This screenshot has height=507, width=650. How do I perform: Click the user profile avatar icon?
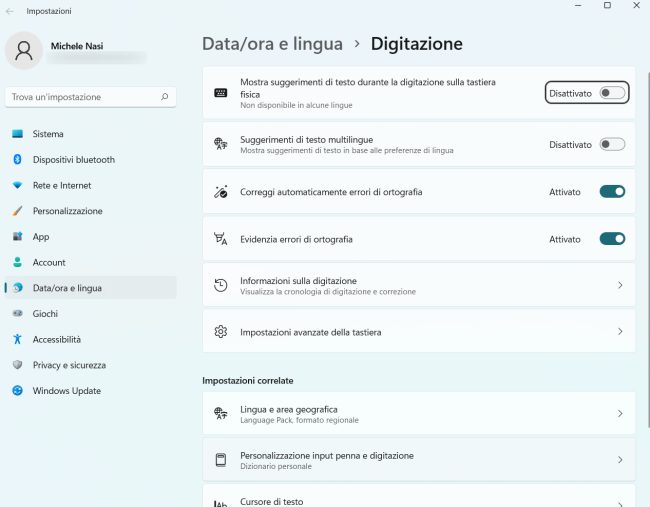(24, 51)
